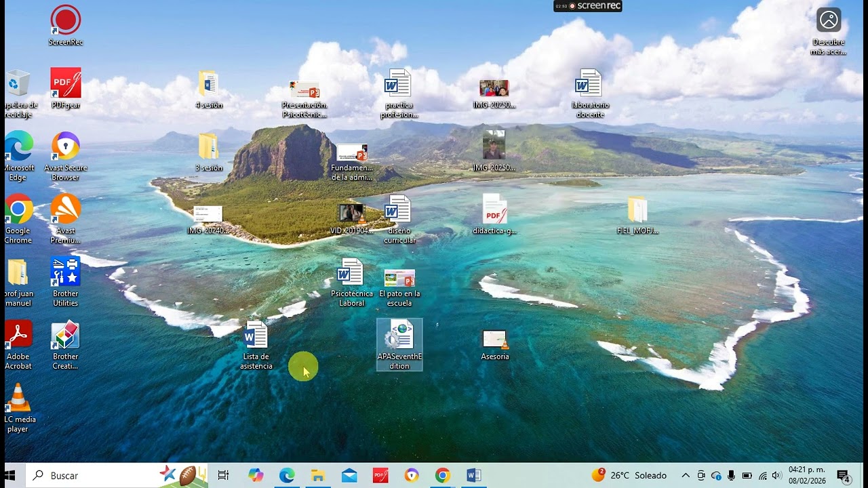Select the 4 sesión folder
The height and width of the screenshot is (488, 868).
click(x=208, y=89)
